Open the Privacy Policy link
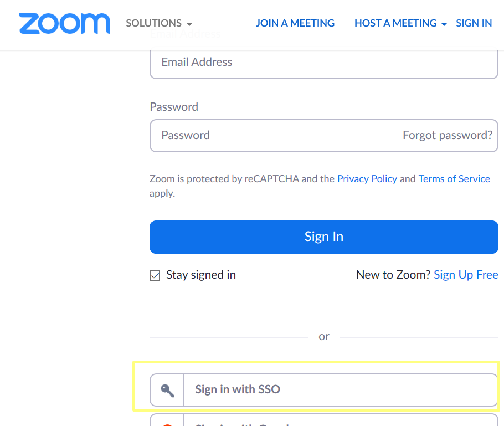Image resolution: width=504 pixels, height=426 pixels. (x=367, y=179)
